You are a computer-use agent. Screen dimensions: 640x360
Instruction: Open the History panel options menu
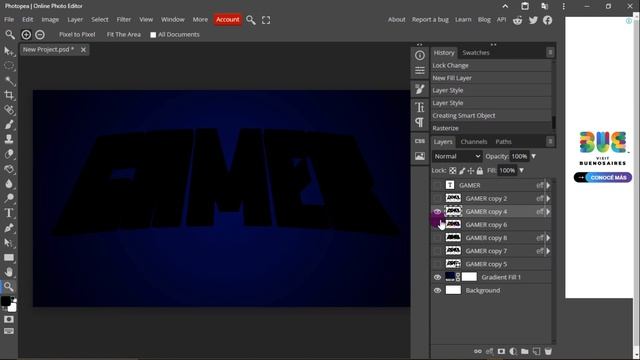[x=550, y=52]
